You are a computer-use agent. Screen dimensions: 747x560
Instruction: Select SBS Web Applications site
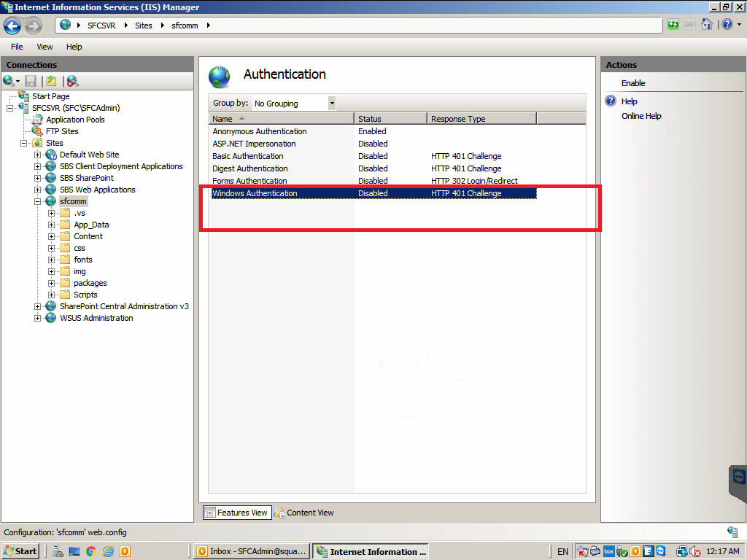[x=97, y=190]
